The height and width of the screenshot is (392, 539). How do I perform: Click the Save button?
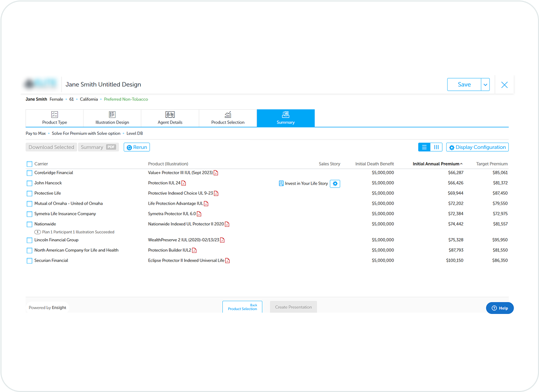coord(464,85)
